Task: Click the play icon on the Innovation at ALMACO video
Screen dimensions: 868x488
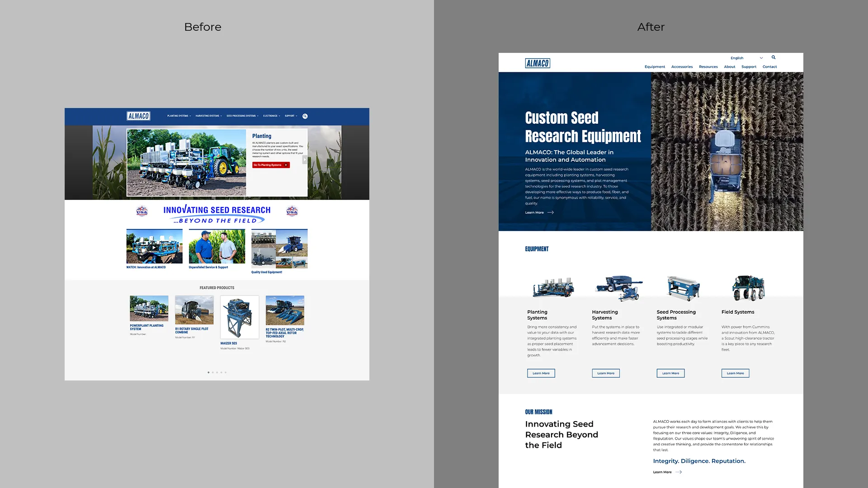Action: tap(154, 247)
